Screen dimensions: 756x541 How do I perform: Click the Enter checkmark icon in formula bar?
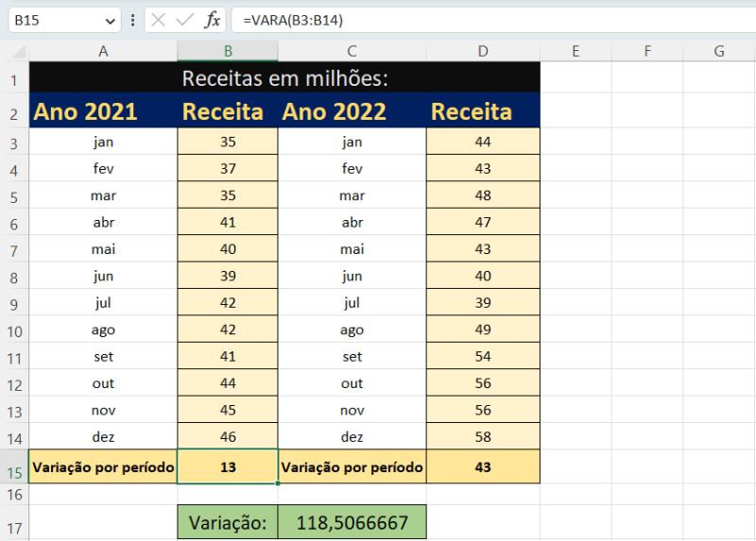click(x=185, y=20)
